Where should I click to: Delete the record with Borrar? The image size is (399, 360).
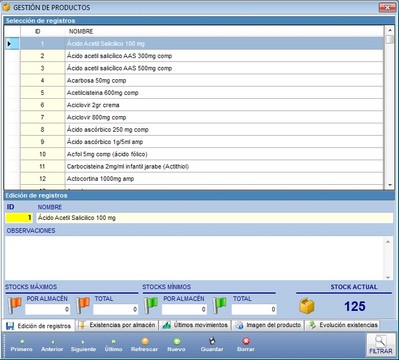(x=246, y=346)
